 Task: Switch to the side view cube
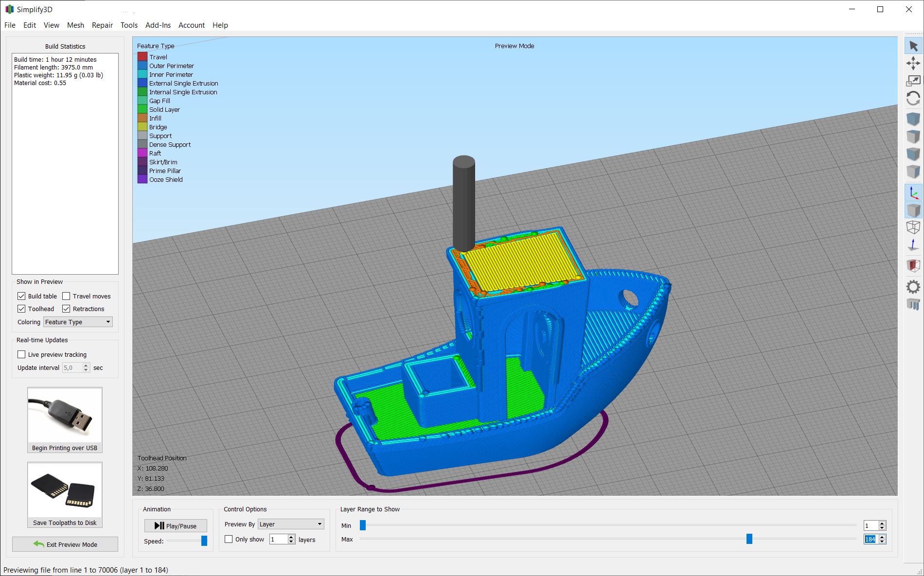coord(913,172)
